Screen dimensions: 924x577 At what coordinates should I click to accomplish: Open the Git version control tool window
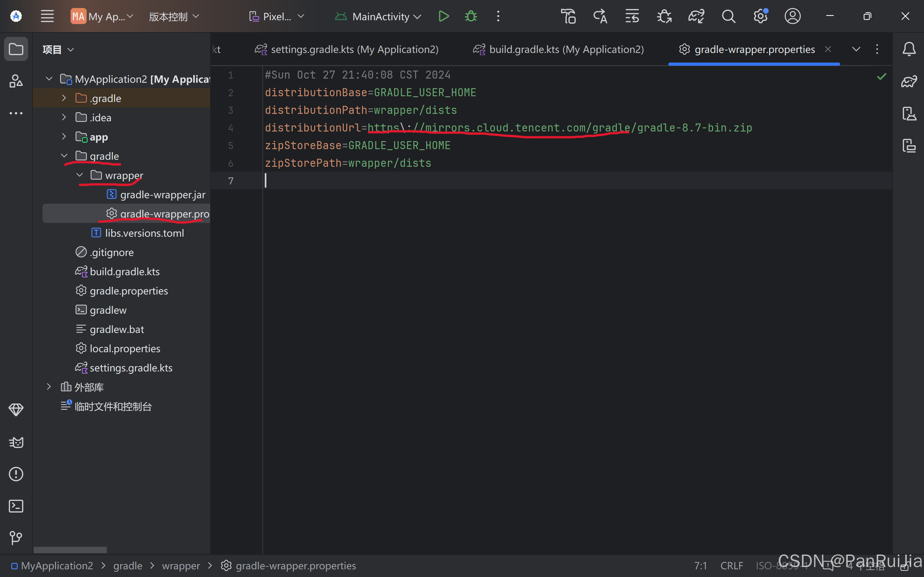pos(16,538)
